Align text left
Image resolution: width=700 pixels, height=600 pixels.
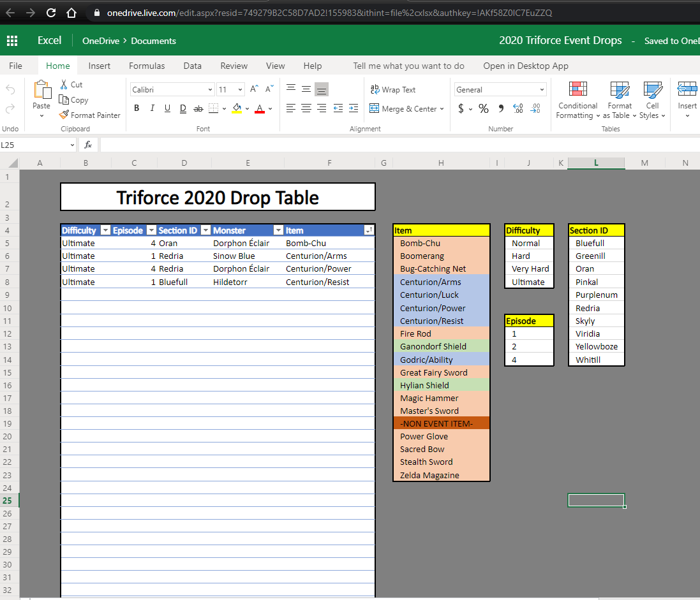291,108
